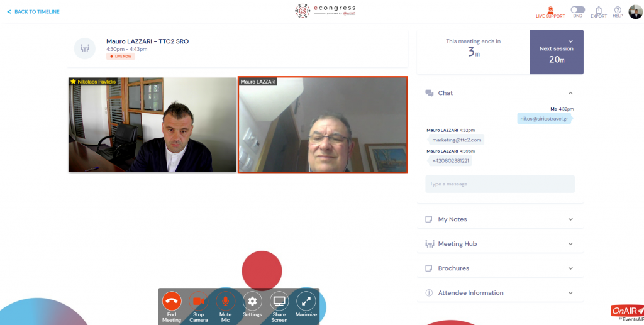Image resolution: width=644 pixels, height=325 pixels.
Task: Click the Type a message field
Action: tap(500, 184)
